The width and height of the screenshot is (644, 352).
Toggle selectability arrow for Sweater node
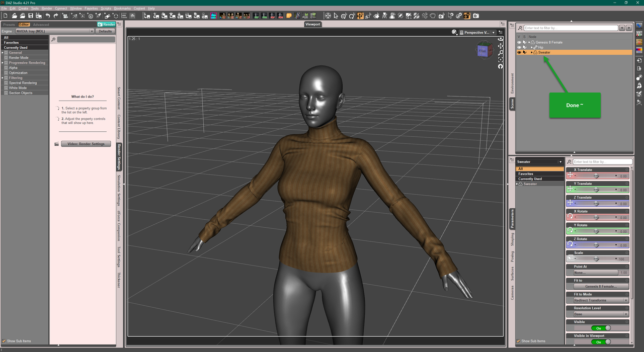click(x=525, y=52)
